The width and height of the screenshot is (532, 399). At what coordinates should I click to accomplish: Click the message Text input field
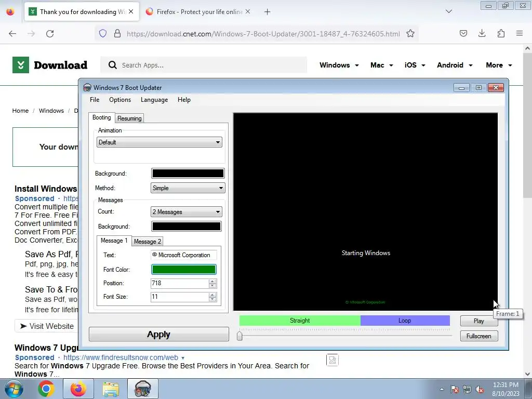coord(183,255)
